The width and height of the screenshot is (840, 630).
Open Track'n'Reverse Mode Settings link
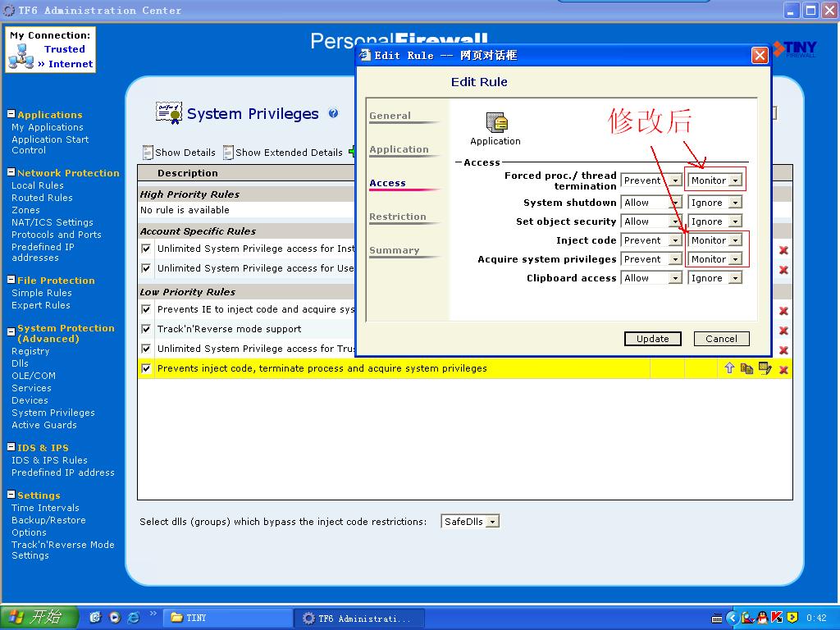pyautogui.click(x=63, y=550)
